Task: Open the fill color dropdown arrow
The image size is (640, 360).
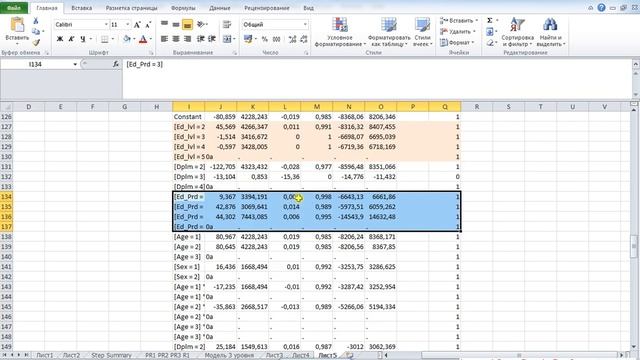Action: coord(134,39)
